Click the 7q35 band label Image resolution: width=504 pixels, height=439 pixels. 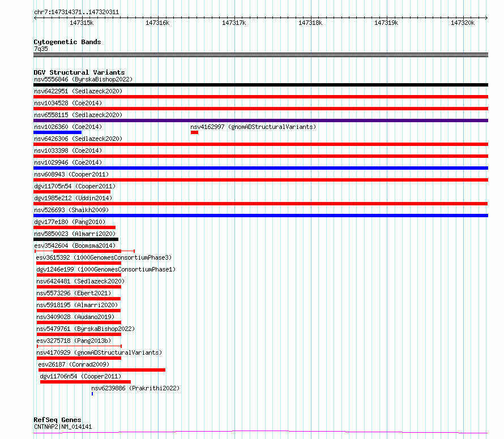[41, 49]
